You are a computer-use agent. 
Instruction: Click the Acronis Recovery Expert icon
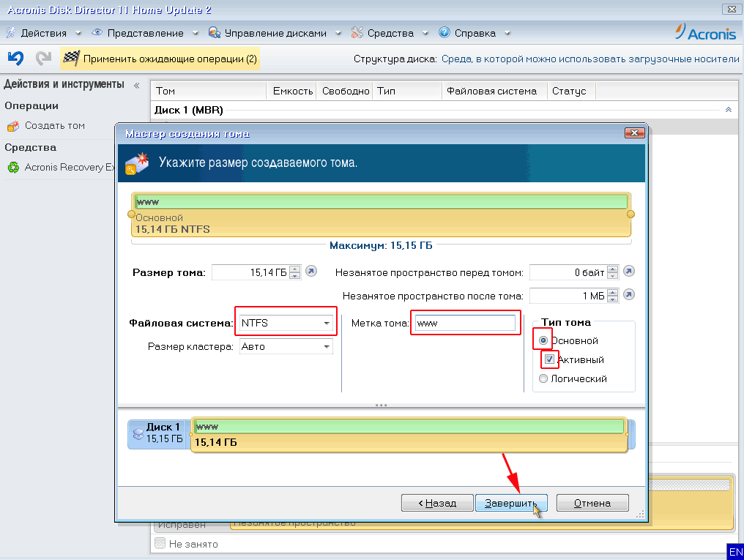[x=13, y=168]
